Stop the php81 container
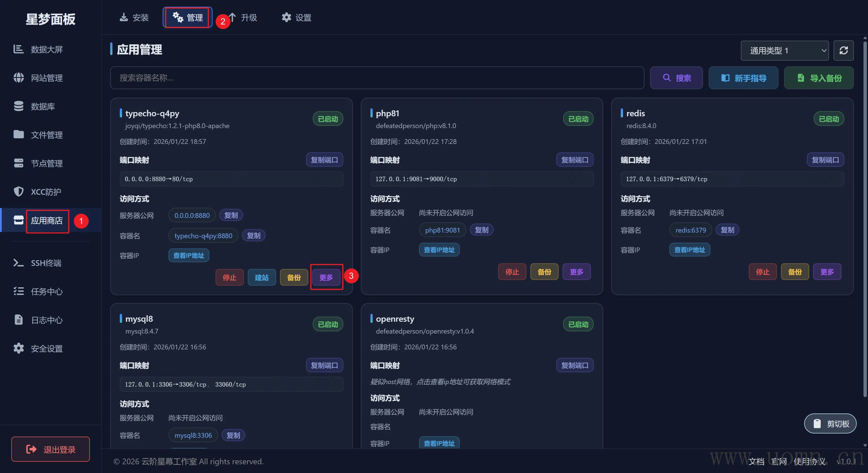 (x=512, y=272)
